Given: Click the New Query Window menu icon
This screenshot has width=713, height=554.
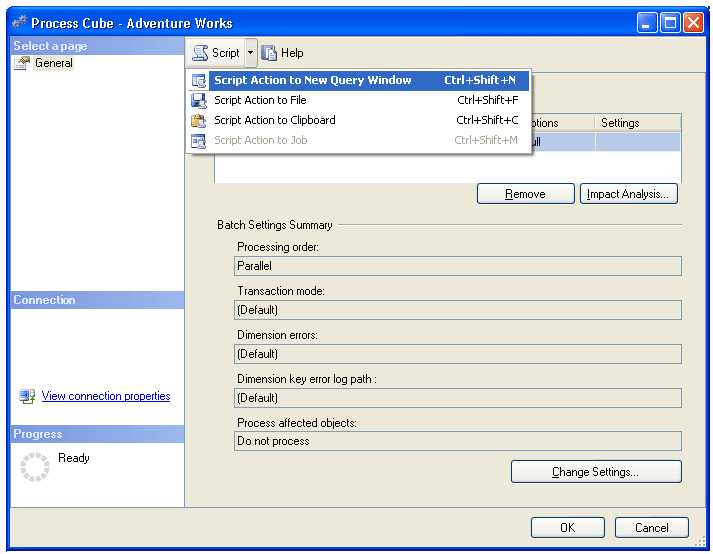Looking at the screenshot, I should [x=199, y=81].
